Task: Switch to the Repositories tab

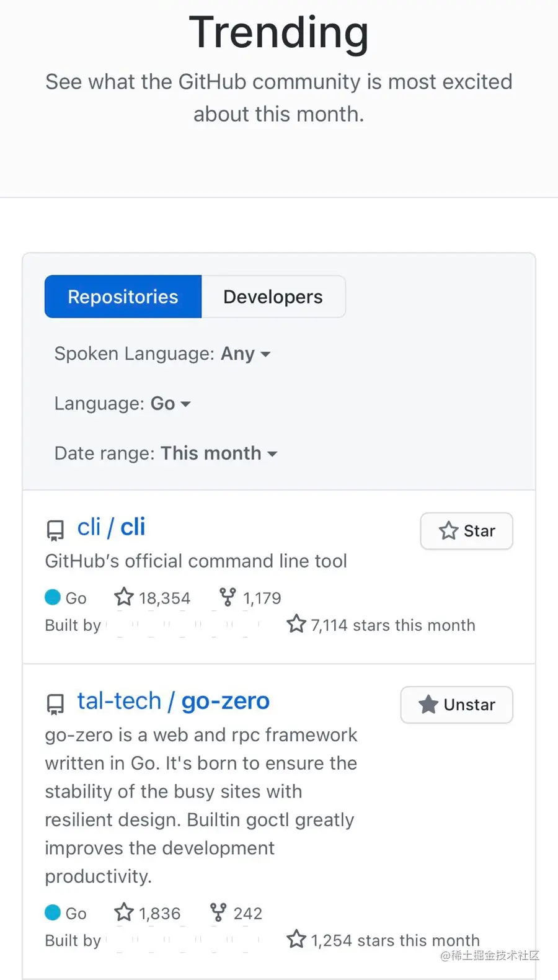Action: 123,296
